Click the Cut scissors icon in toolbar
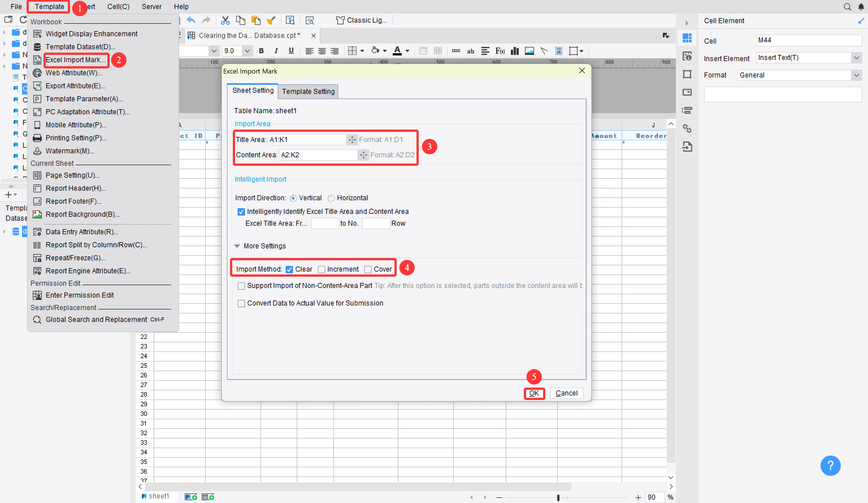 pyautogui.click(x=225, y=20)
